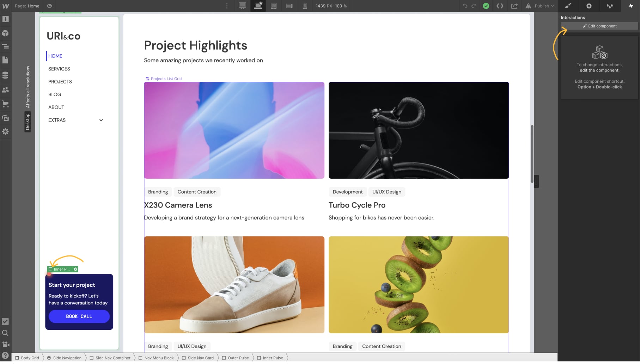Image resolution: width=640 pixels, height=364 pixels.
Task: Open the Users panel
Action: pyautogui.click(x=6, y=90)
